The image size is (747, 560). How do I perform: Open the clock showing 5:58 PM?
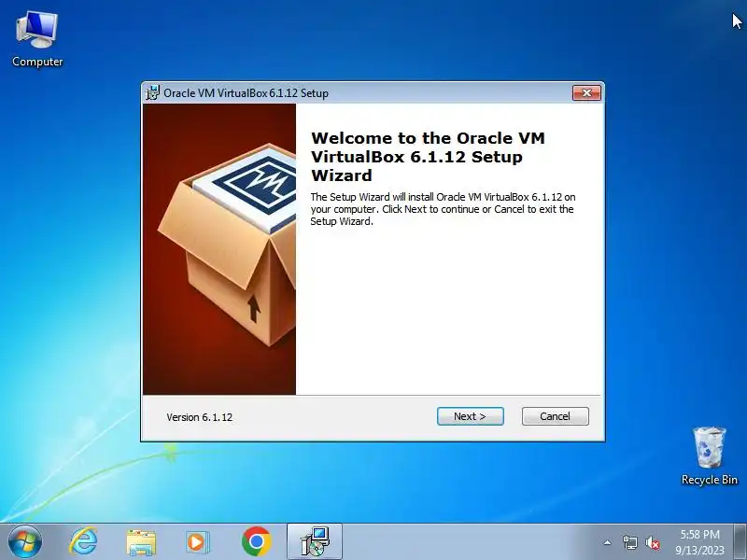[x=699, y=542]
